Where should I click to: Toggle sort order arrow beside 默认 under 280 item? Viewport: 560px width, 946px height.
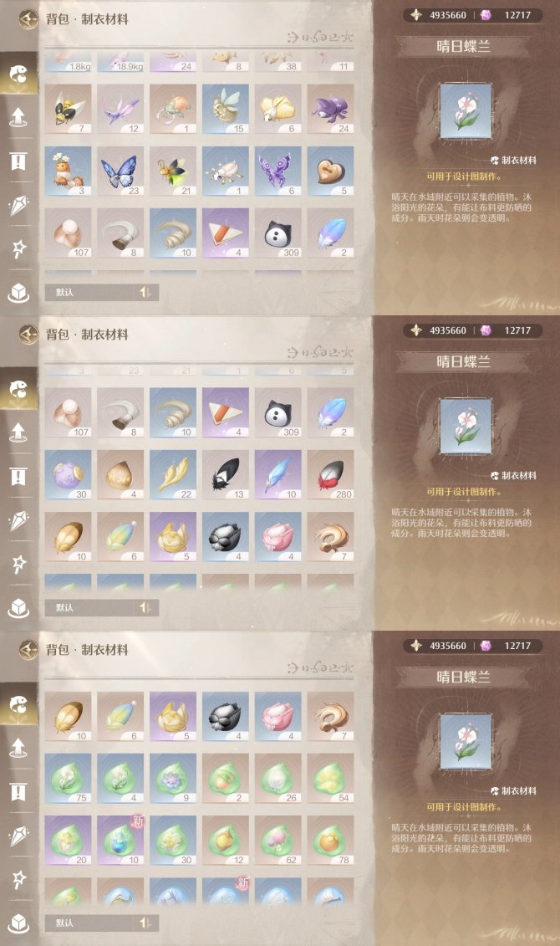tap(145, 607)
